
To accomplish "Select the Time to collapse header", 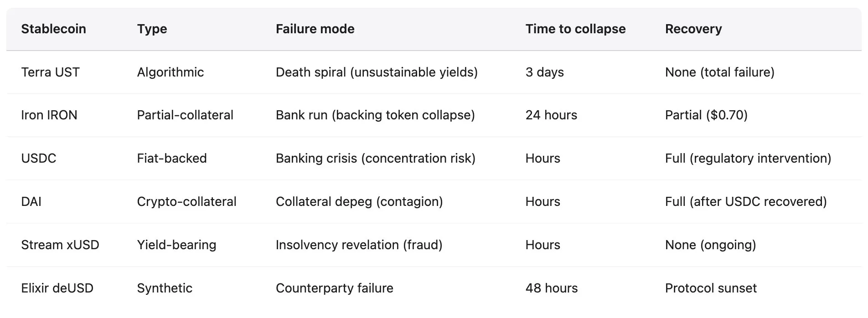I will click(575, 29).
